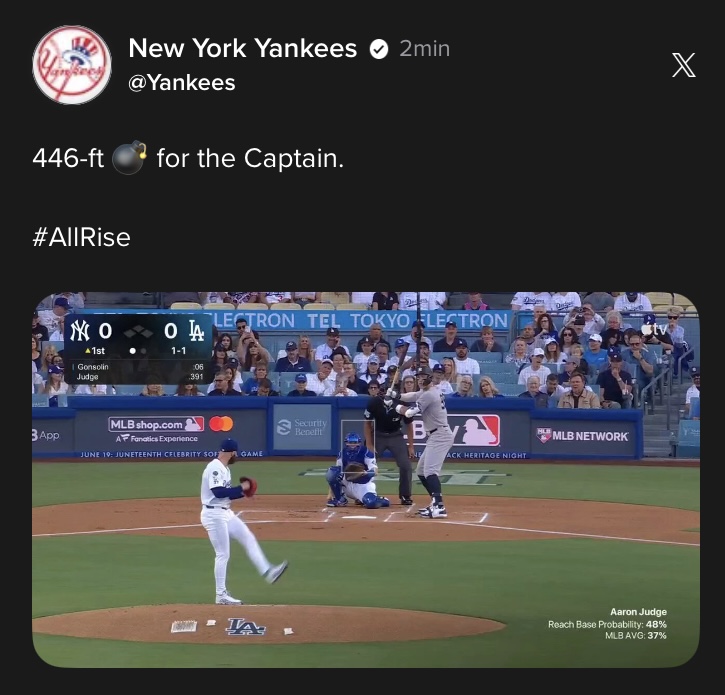Click the NY Yankees logo on scoreboard
Viewport: 725px width, 695px height.
point(79,331)
